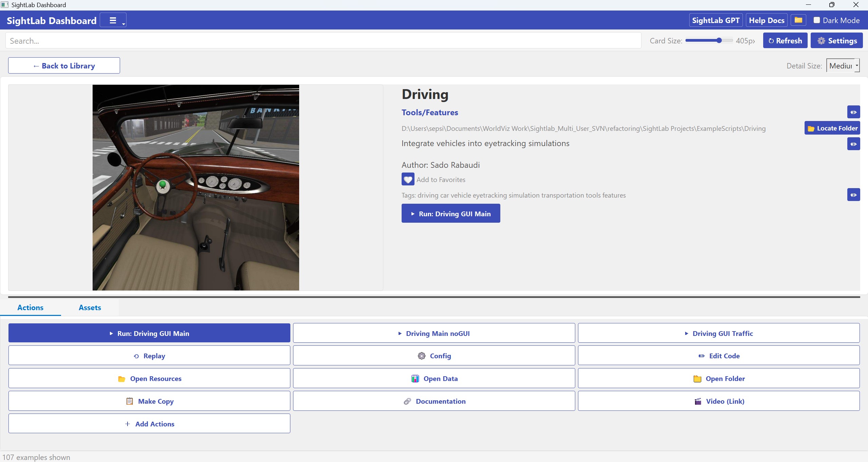Click the pencil edit icon beside the description
The height and width of the screenshot is (462, 868).
[x=853, y=144]
